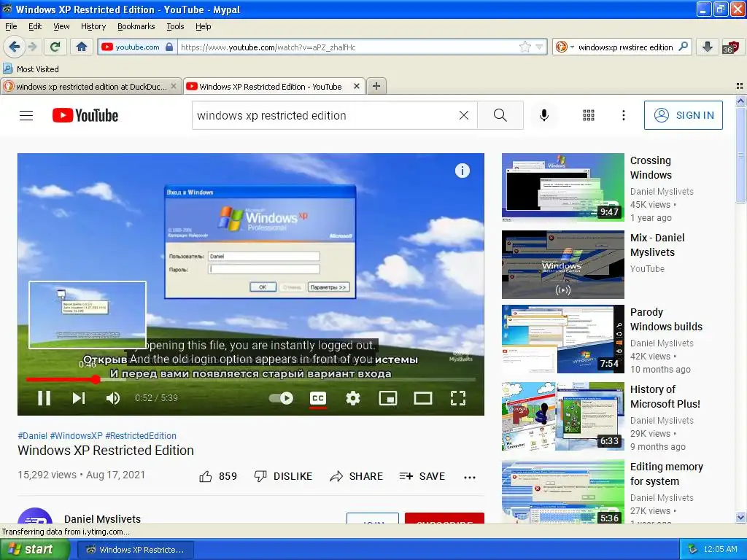Open the tab groups icon at the tab bar end
The width and height of the screenshot is (747, 560).
pos(740,86)
